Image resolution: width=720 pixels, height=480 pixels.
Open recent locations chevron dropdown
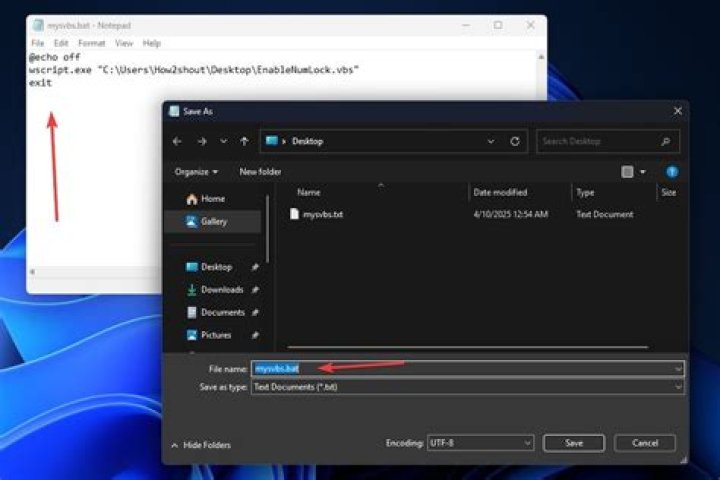(222, 142)
